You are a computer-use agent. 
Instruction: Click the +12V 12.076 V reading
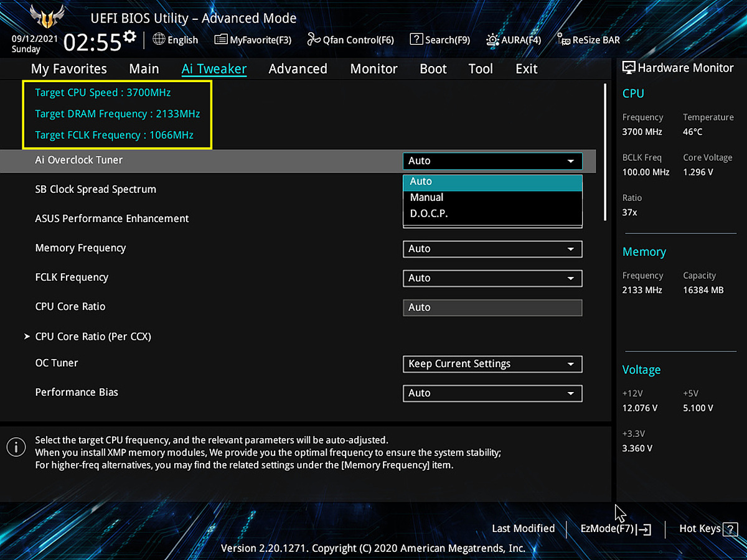pyautogui.click(x=640, y=408)
